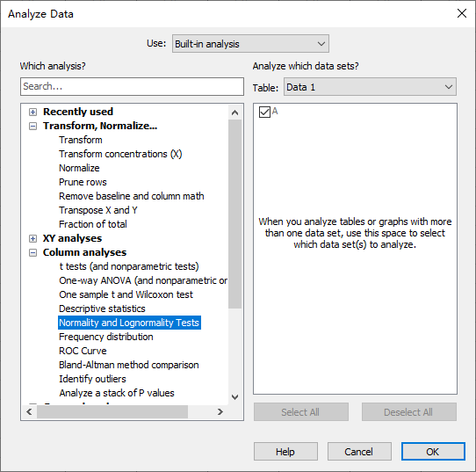Image resolution: width=476 pixels, height=472 pixels.
Task: Select Prune rows
Action: [x=83, y=182]
